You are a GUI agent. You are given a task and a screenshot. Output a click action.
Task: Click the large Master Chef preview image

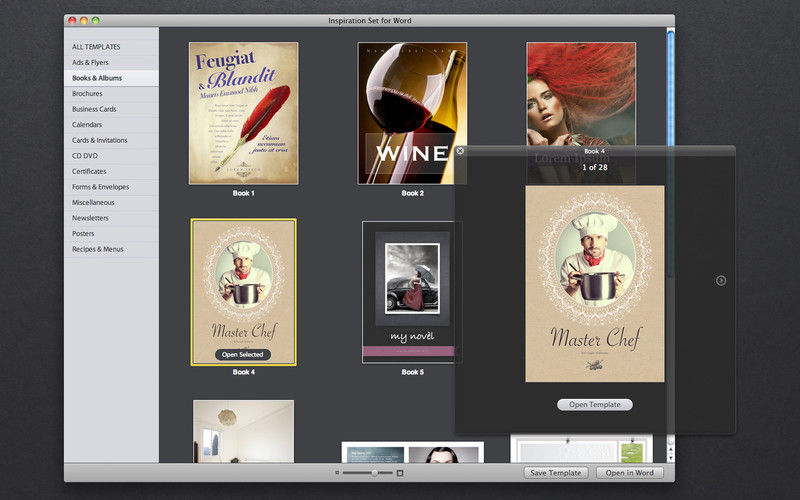pos(595,284)
